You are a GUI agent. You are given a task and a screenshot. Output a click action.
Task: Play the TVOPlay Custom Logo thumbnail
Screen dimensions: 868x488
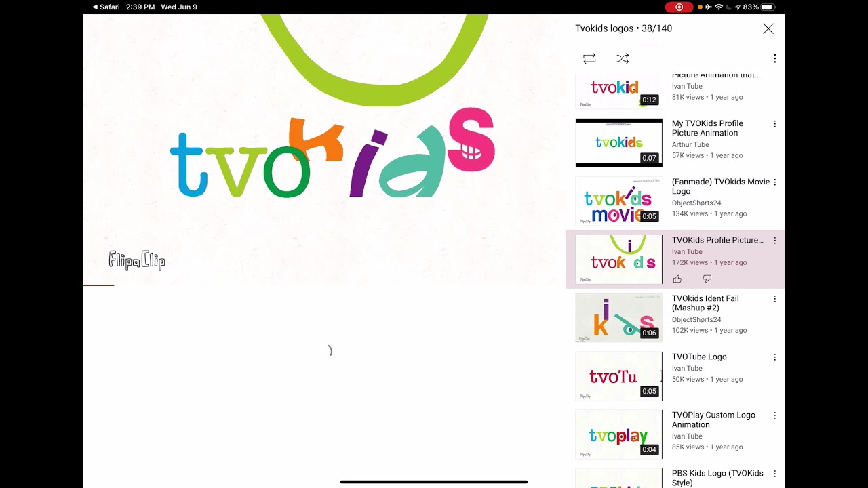[x=618, y=434]
